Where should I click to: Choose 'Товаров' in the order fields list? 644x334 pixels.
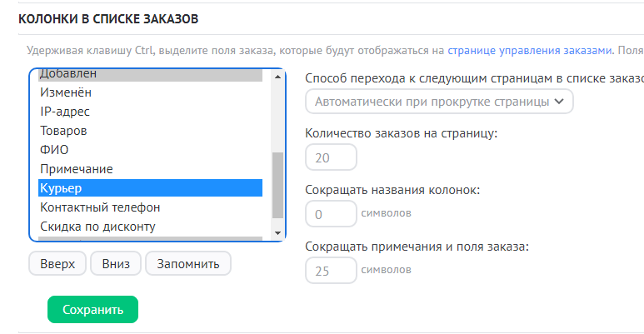click(63, 131)
